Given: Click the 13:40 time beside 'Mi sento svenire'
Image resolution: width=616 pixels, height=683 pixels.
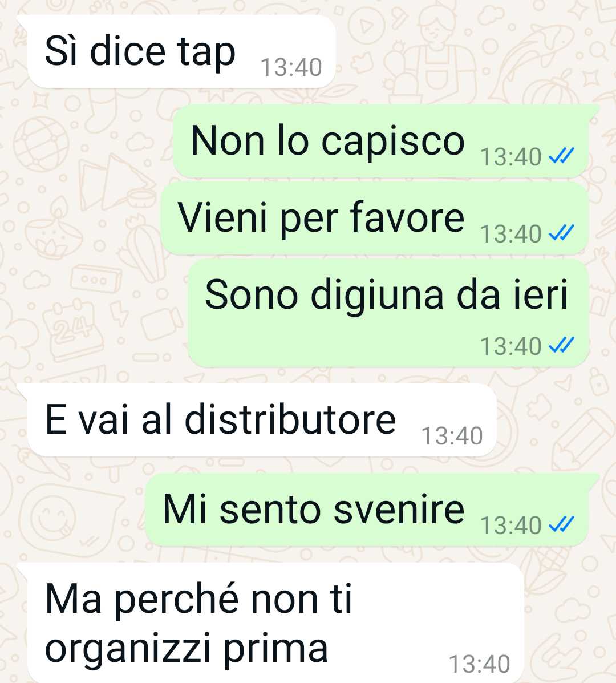Looking at the screenshot, I should click(x=510, y=526).
